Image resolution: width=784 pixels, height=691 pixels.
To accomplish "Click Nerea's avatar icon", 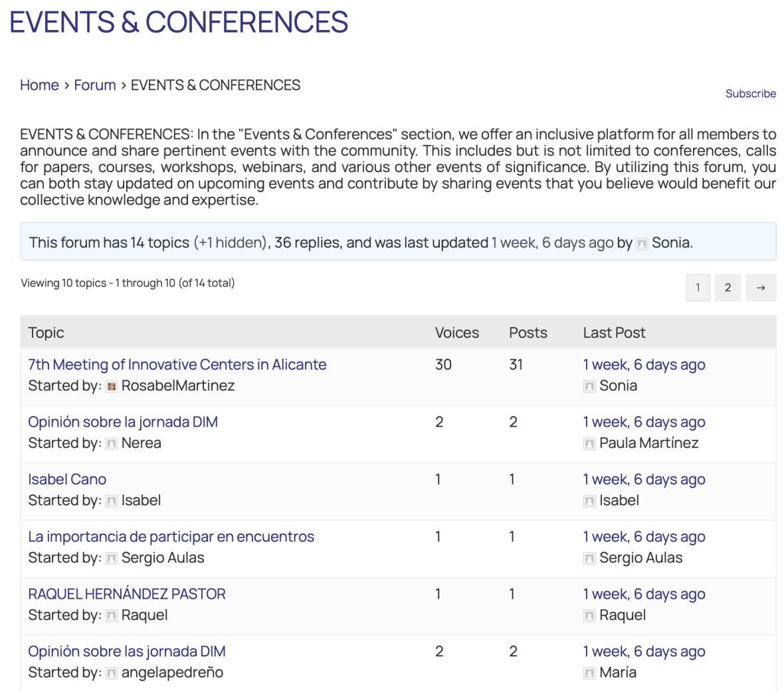I will pyautogui.click(x=112, y=444).
